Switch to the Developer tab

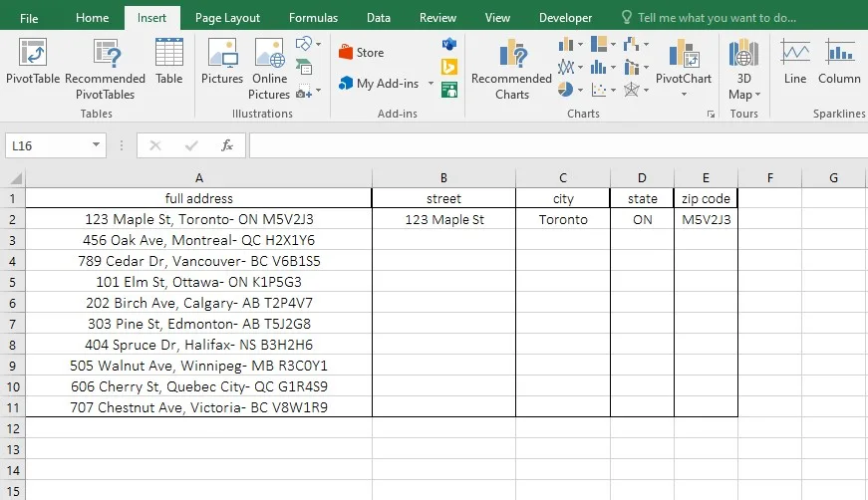pyautogui.click(x=565, y=18)
